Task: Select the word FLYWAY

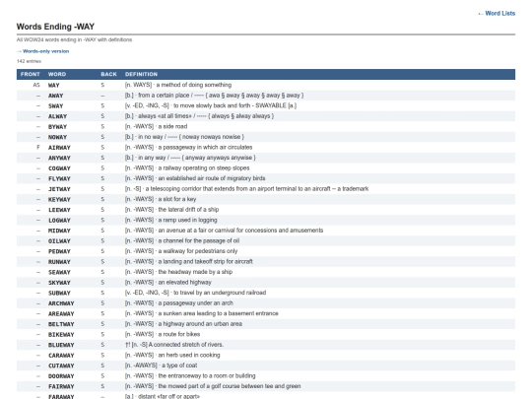Action: pyautogui.click(x=59, y=178)
